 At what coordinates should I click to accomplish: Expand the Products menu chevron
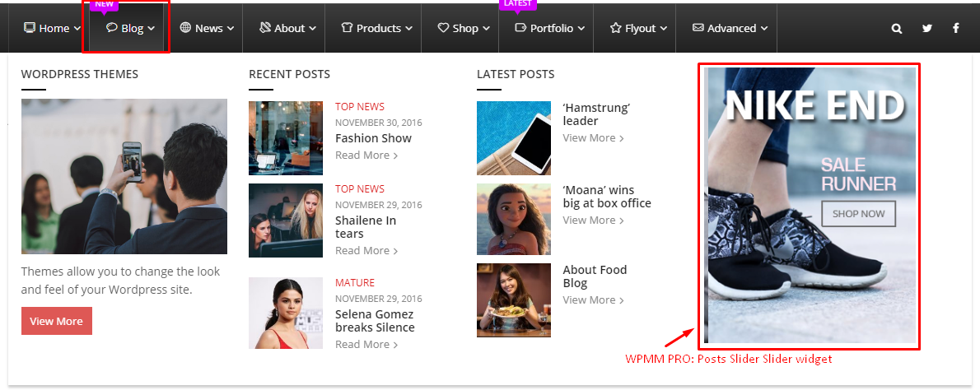tap(408, 29)
